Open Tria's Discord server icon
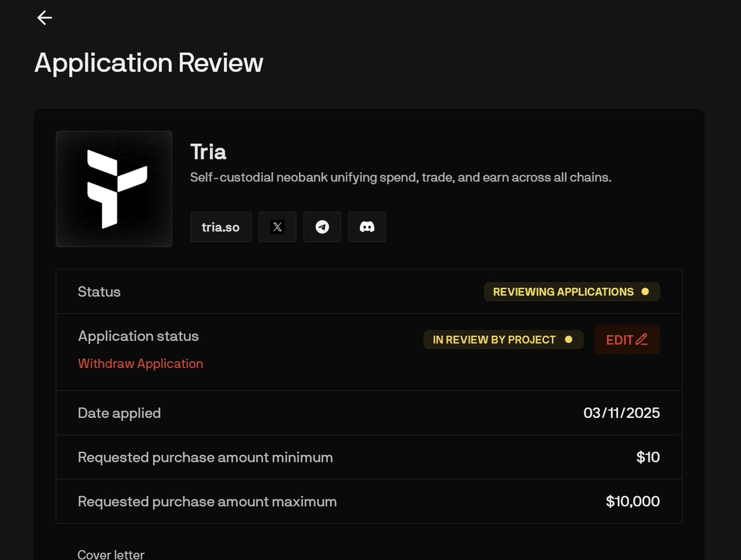 [x=367, y=227]
